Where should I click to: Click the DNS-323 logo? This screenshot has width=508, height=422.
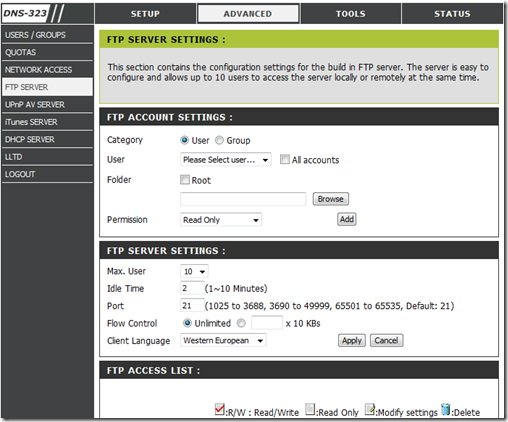point(25,14)
